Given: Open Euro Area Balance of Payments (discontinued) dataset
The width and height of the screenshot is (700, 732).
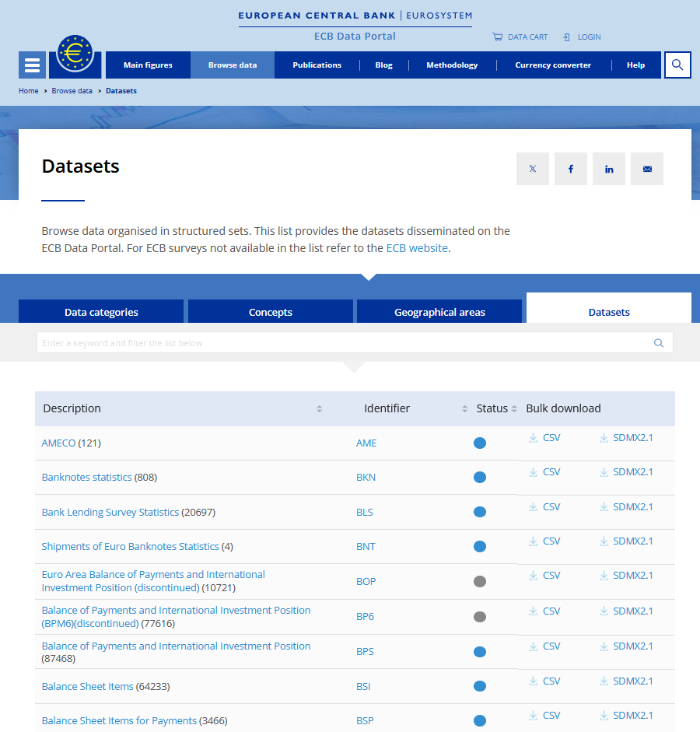Looking at the screenshot, I should pos(153,581).
